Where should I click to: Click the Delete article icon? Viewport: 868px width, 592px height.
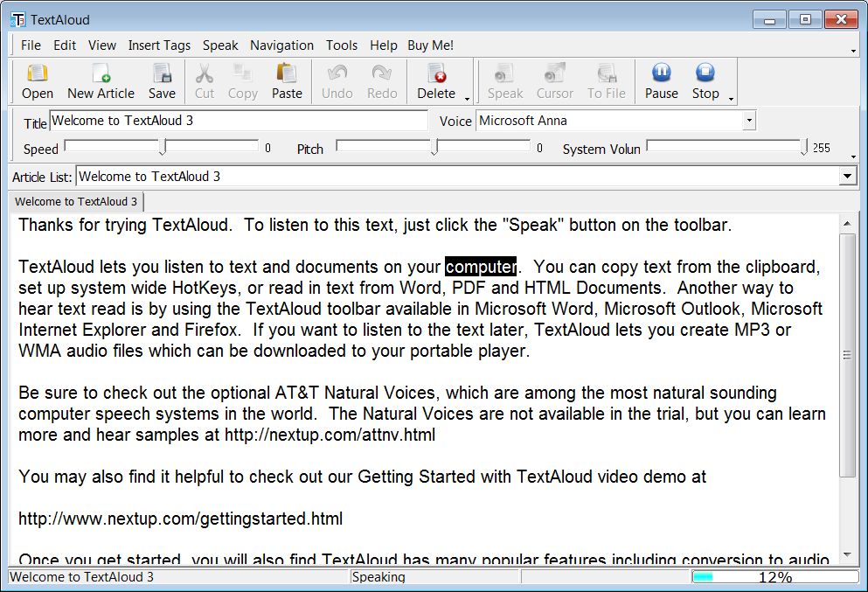click(436, 73)
